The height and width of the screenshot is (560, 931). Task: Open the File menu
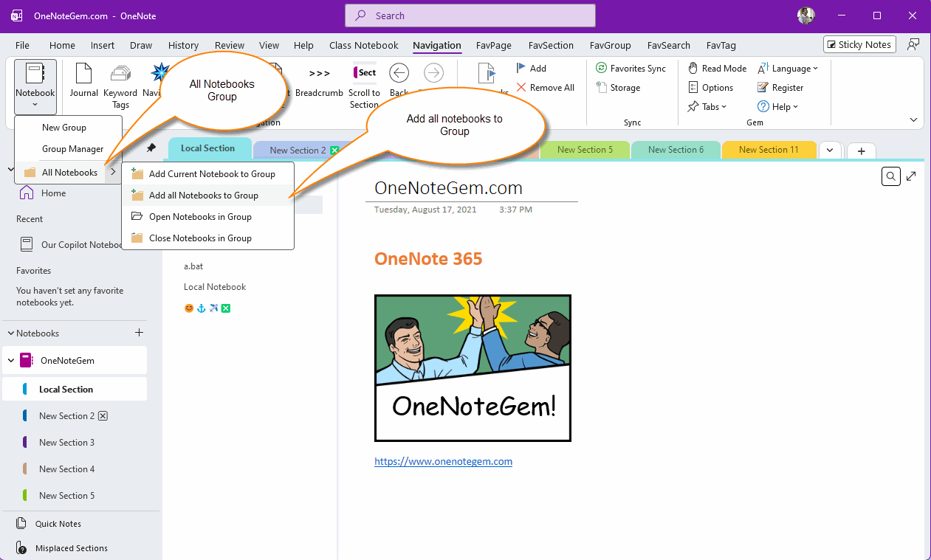(22, 45)
